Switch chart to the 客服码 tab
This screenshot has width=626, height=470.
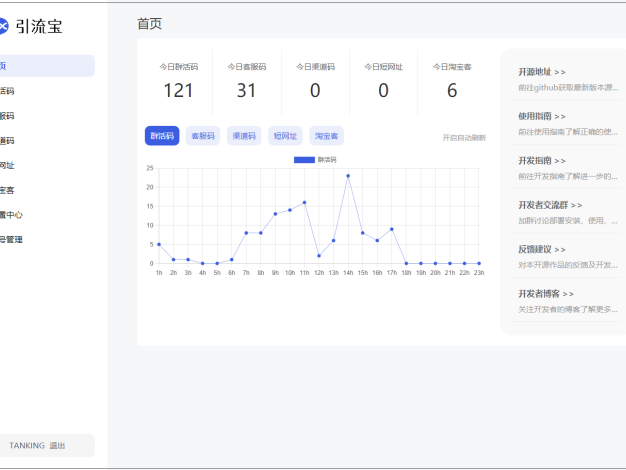coord(203,136)
